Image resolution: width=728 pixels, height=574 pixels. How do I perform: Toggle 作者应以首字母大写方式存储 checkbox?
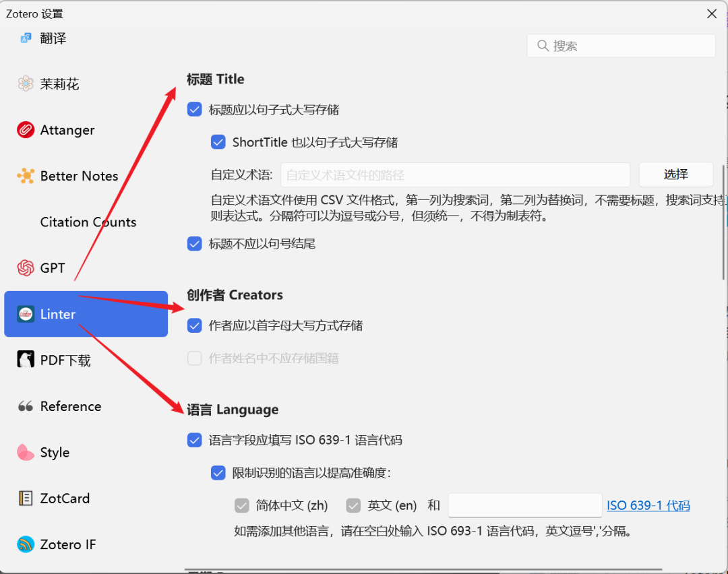195,326
